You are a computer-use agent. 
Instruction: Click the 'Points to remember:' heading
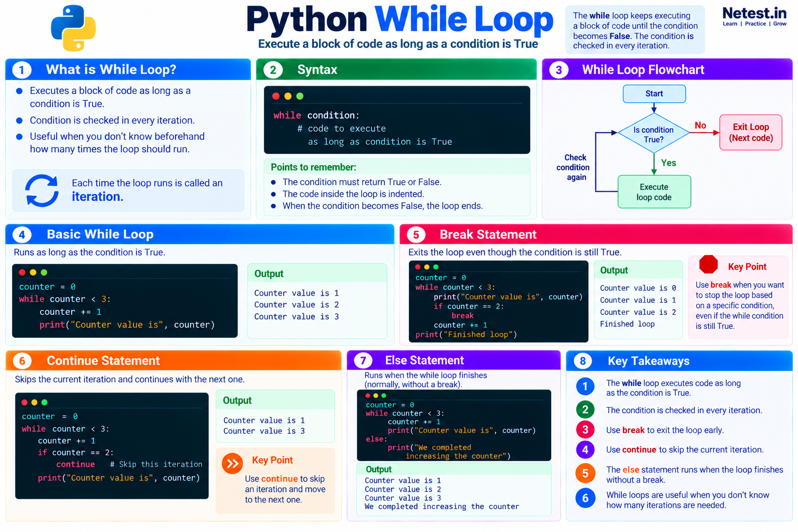[313, 167]
